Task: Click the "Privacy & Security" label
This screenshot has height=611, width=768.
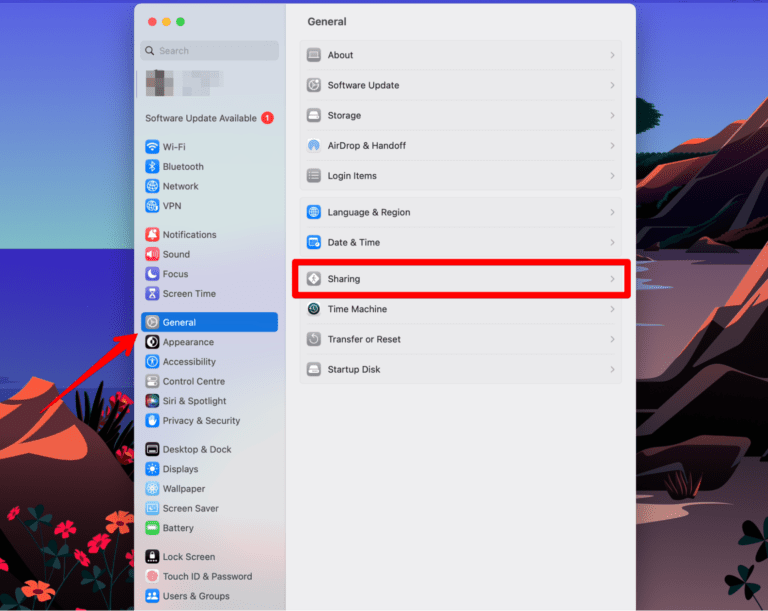Action: 201,420
